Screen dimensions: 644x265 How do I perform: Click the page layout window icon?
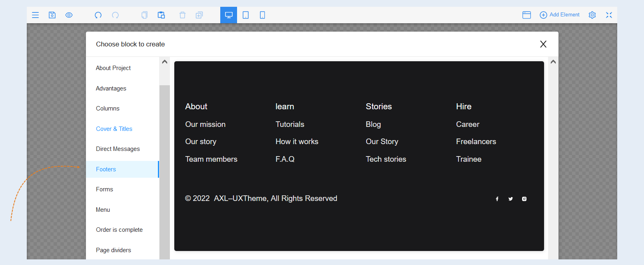[526, 15]
